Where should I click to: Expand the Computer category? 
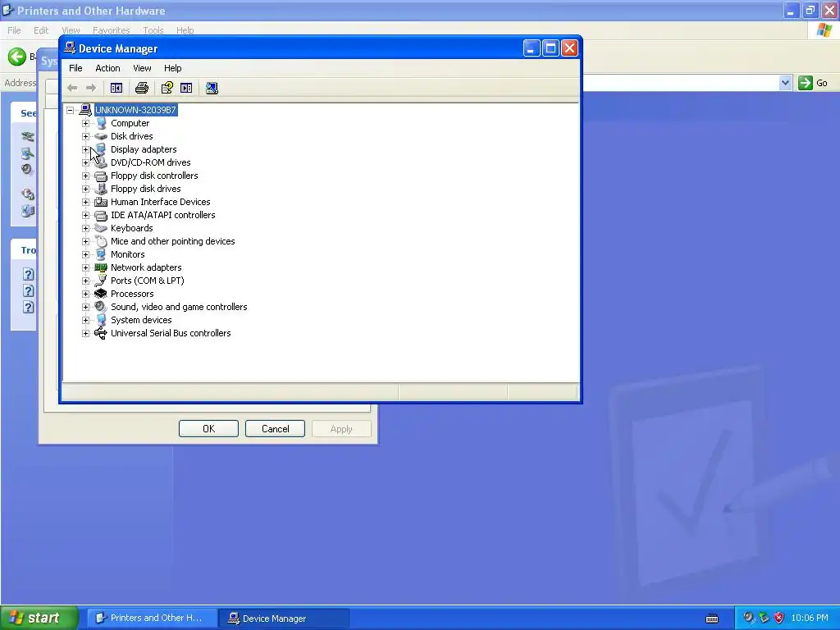pos(85,123)
